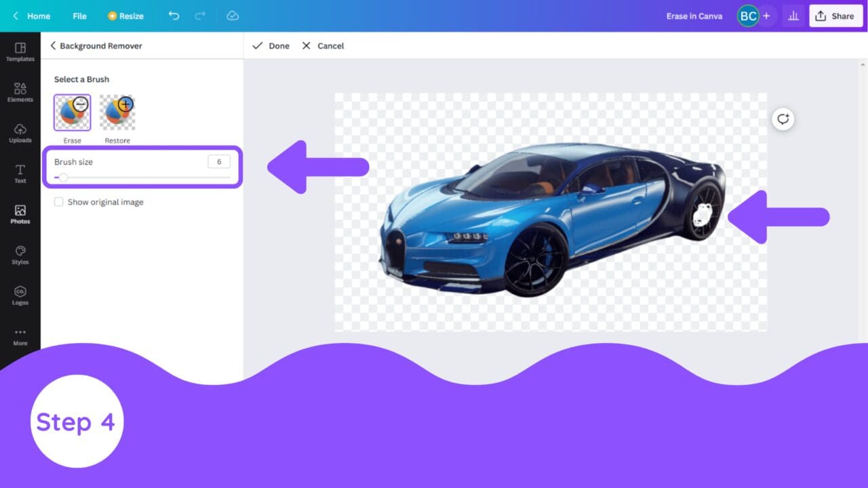The height and width of the screenshot is (488, 868).
Task: Click the cloud save status icon
Action: coord(233,16)
